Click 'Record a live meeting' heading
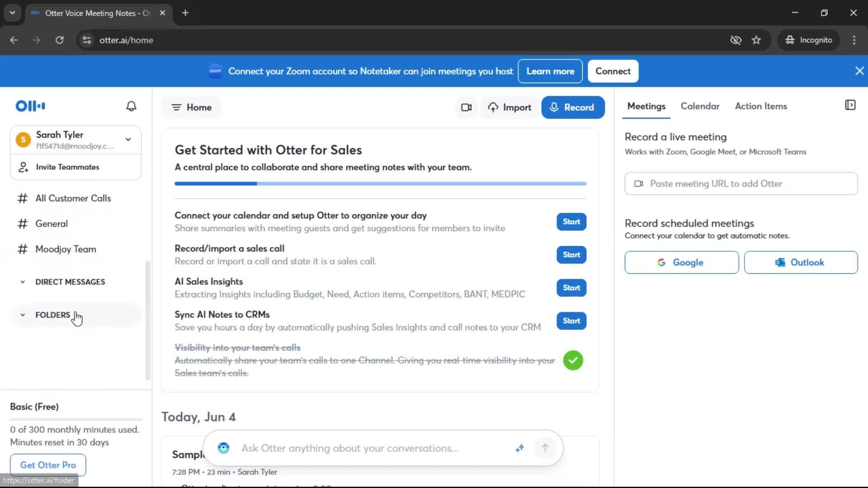The height and width of the screenshot is (488, 868). click(x=675, y=137)
